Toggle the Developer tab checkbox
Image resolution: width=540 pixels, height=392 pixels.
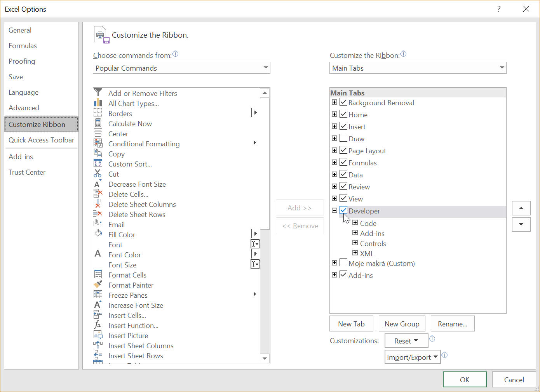[343, 210]
